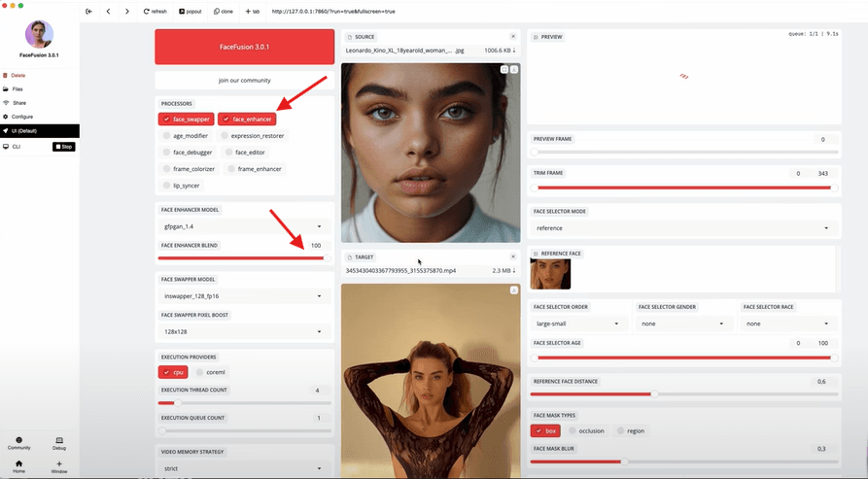Click the Stop button
This screenshot has height=479, width=868.
[x=63, y=147]
